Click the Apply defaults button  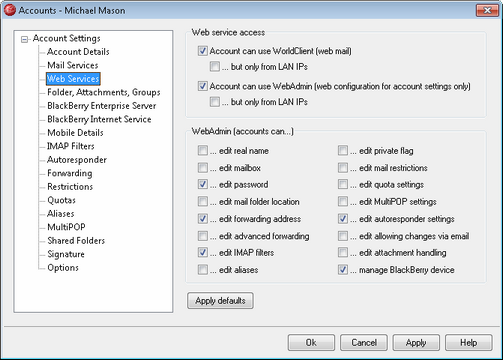tap(220, 301)
